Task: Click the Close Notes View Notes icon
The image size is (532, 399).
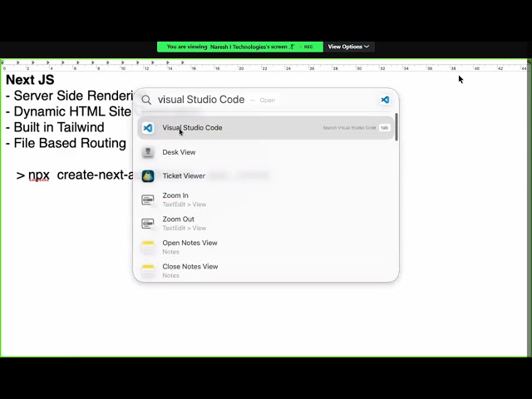Action: [x=148, y=271]
